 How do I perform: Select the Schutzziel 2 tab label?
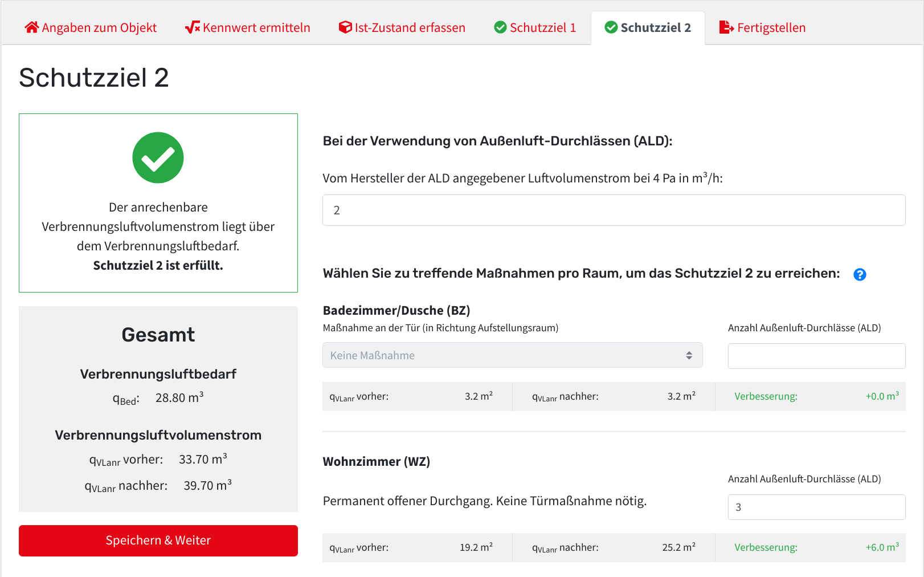pos(655,27)
